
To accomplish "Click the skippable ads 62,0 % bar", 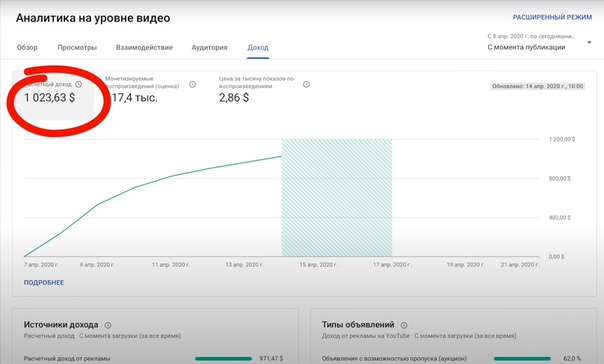I will coord(522,359).
